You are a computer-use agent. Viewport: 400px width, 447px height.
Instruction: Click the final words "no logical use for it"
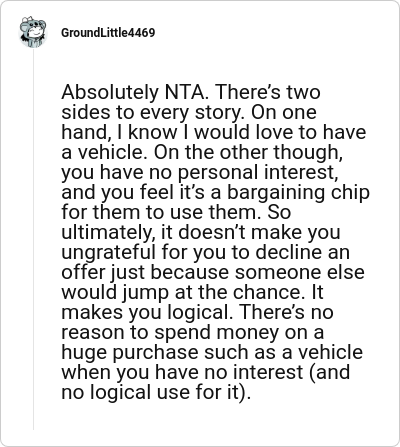point(151,393)
